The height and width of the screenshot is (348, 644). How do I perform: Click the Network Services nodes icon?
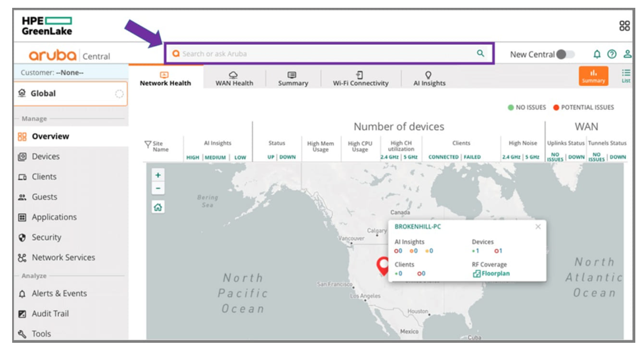[x=22, y=258]
